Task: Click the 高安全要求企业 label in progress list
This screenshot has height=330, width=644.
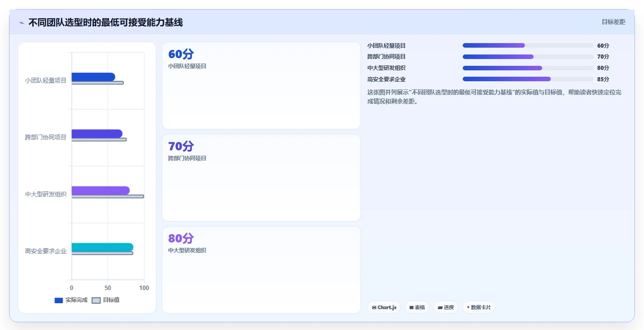Action: pos(386,79)
